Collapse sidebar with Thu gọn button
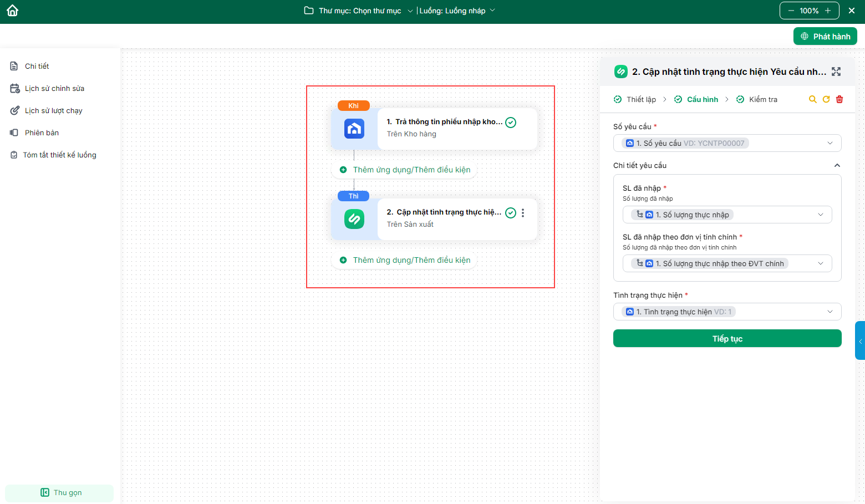Viewport: 865px width, 504px height. click(60, 492)
